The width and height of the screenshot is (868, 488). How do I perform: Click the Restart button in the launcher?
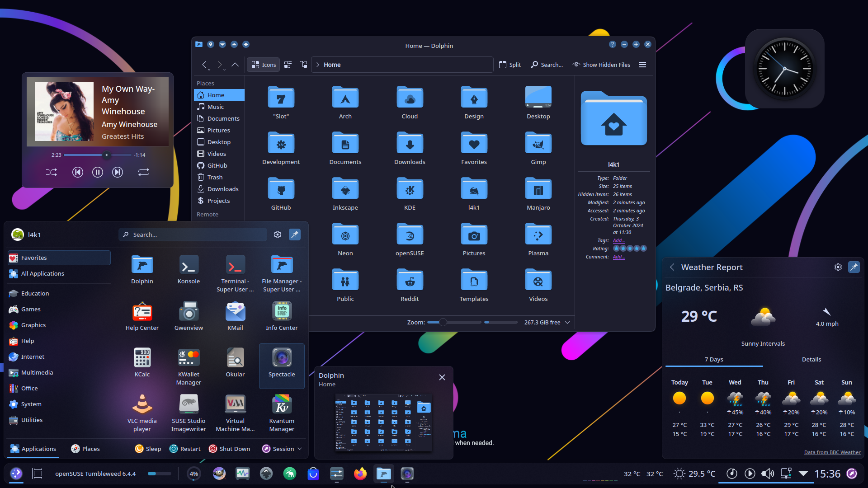coord(185,449)
